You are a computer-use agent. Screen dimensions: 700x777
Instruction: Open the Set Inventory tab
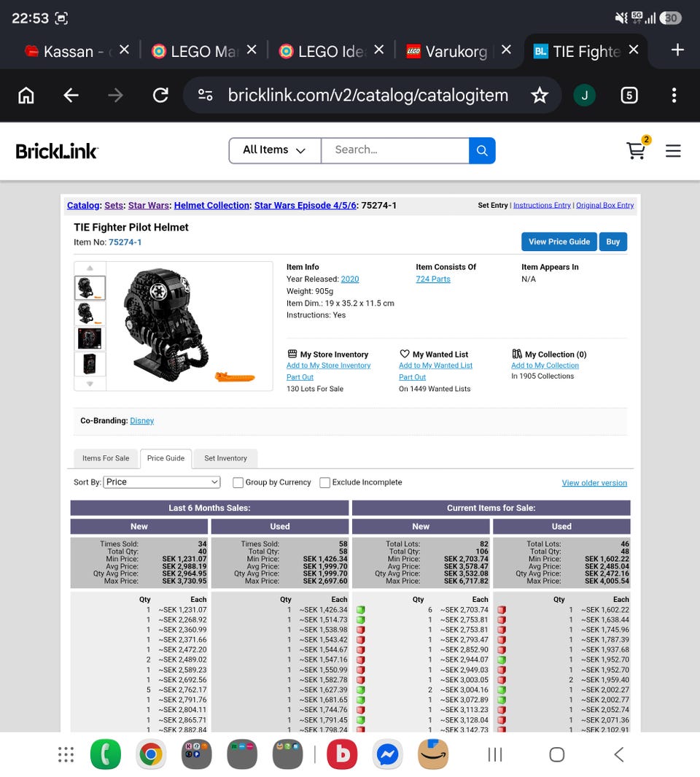click(x=225, y=458)
